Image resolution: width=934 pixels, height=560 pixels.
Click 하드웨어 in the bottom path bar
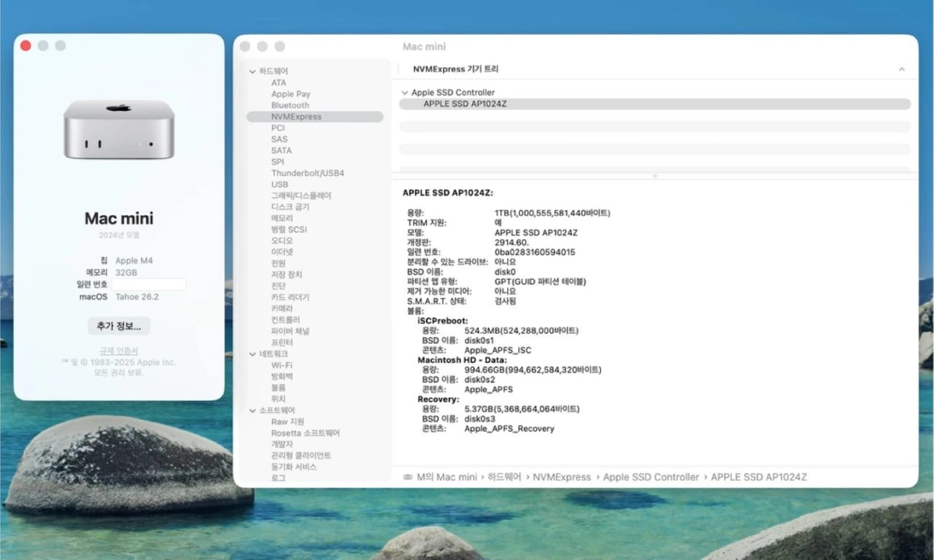pyautogui.click(x=504, y=477)
